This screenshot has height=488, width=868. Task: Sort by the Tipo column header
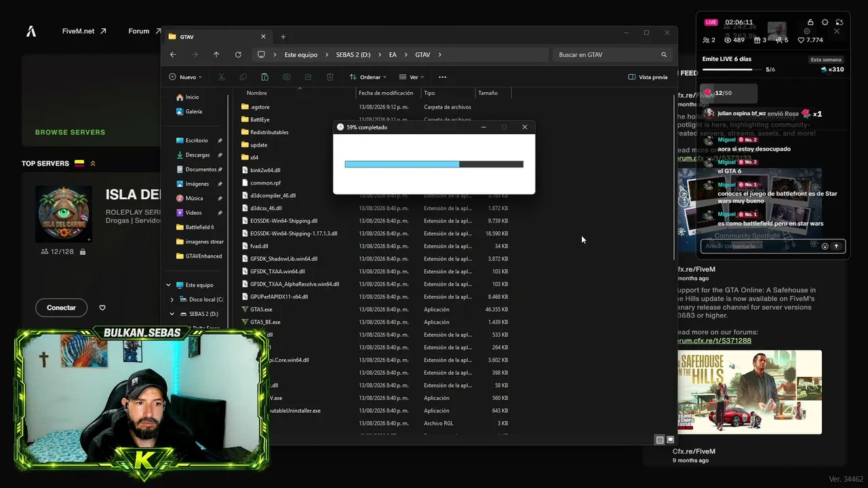tap(429, 93)
